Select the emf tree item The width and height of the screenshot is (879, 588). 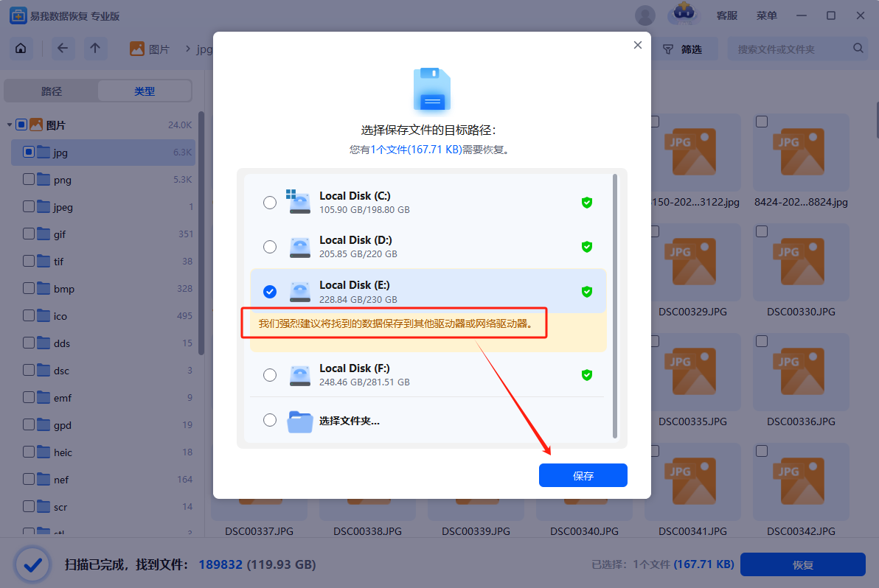point(104,398)
